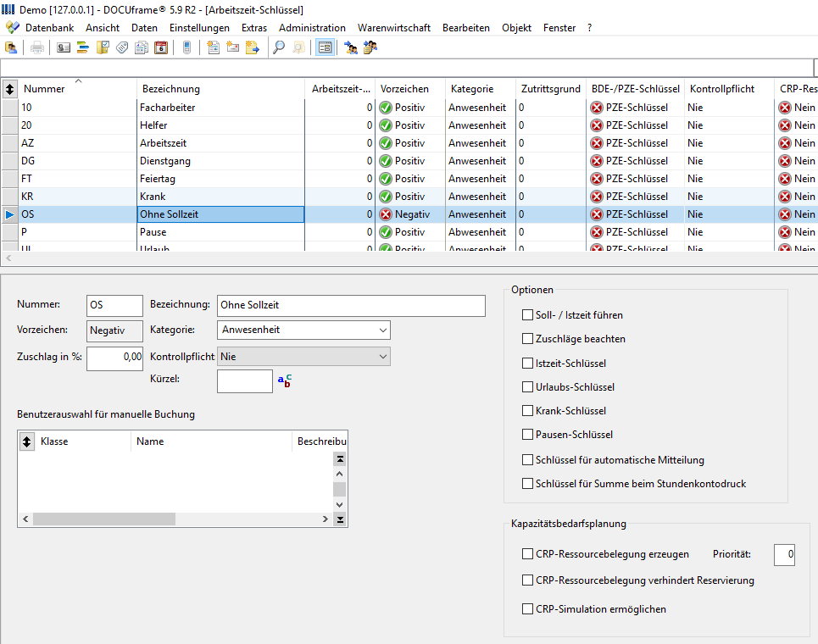Click the stacked documents toolbar icon
Image resolution: width=818 pixels, height=644 pixels.
142,48
